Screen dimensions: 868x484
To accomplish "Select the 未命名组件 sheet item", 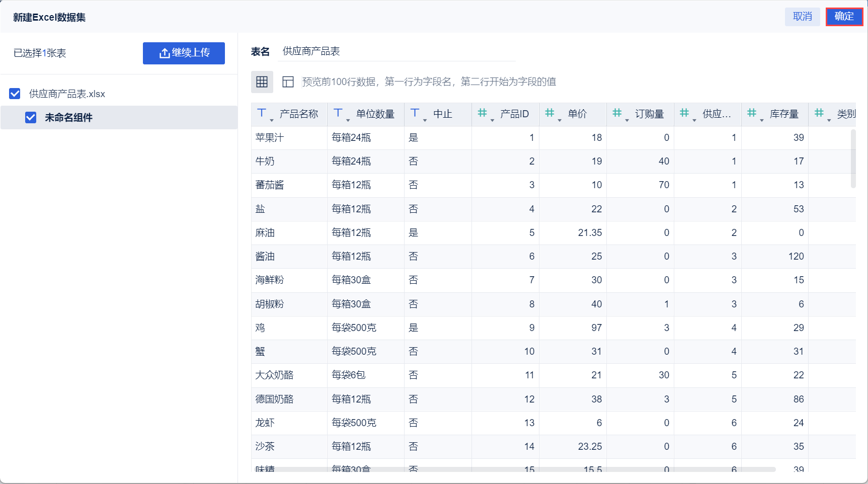I will (x=69, y=117).
